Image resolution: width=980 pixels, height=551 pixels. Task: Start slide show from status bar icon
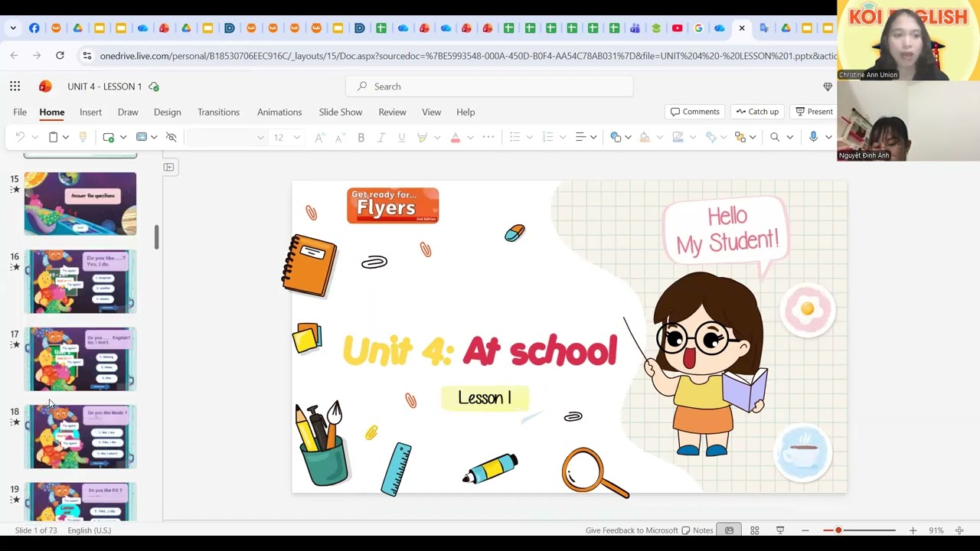tap(780, 530)
